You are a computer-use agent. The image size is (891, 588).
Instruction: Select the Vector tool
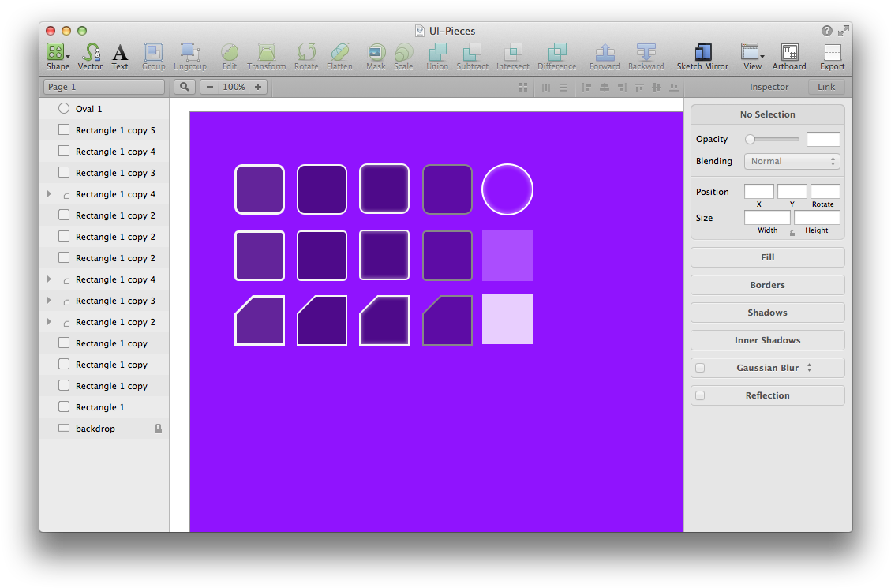point(90,52)
